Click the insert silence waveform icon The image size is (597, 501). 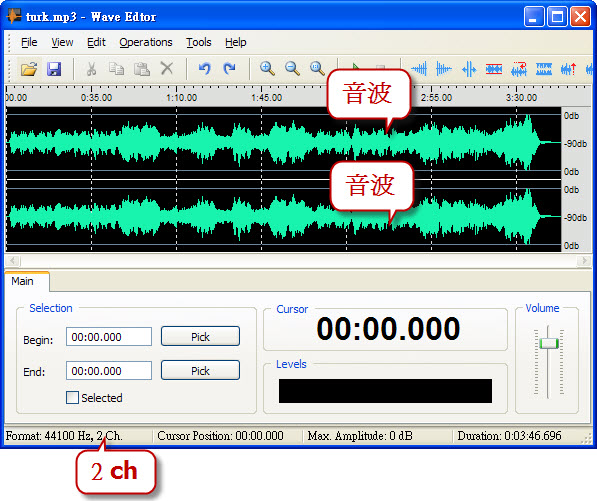pyautogui.click(x=469, y=70)
